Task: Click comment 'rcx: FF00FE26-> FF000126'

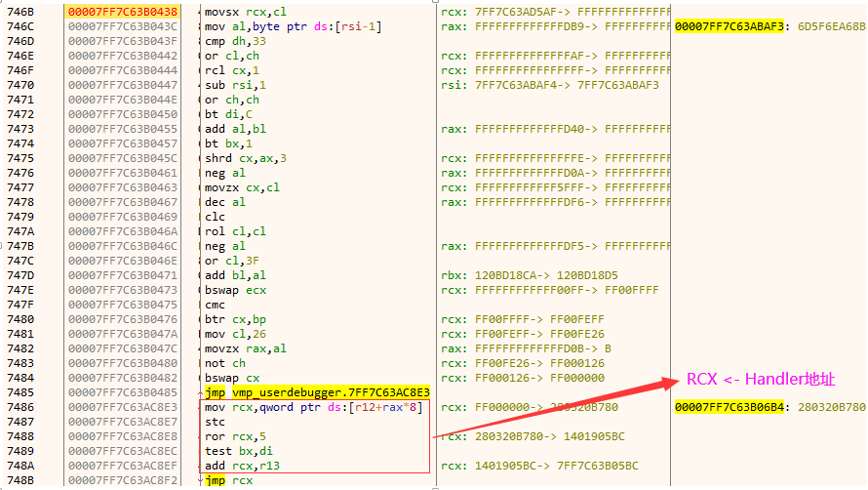Action: coord(523,363)
